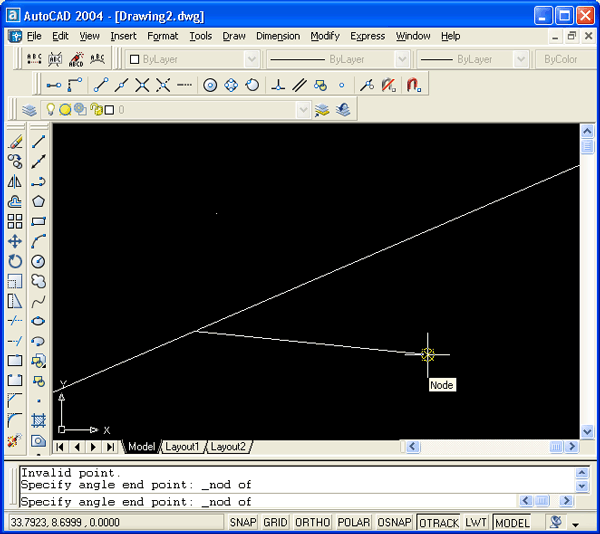The width and height of the screenshot is (600, 534).
Task: Select the Mirror modify tool
Action: click(x=15, y=182)
